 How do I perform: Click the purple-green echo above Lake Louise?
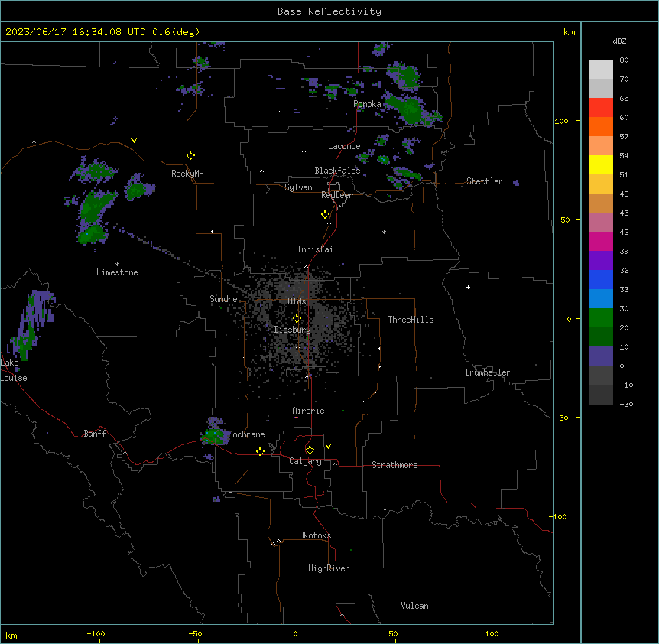[30, 326]
